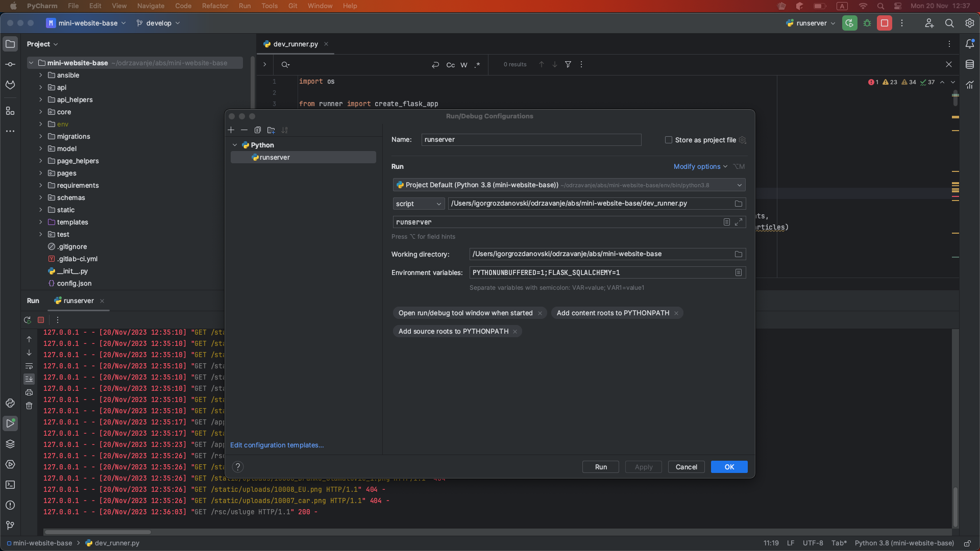Click the Cancel button
The height and width of the screenshot is (551, 980).
click(x=686, y=467)
